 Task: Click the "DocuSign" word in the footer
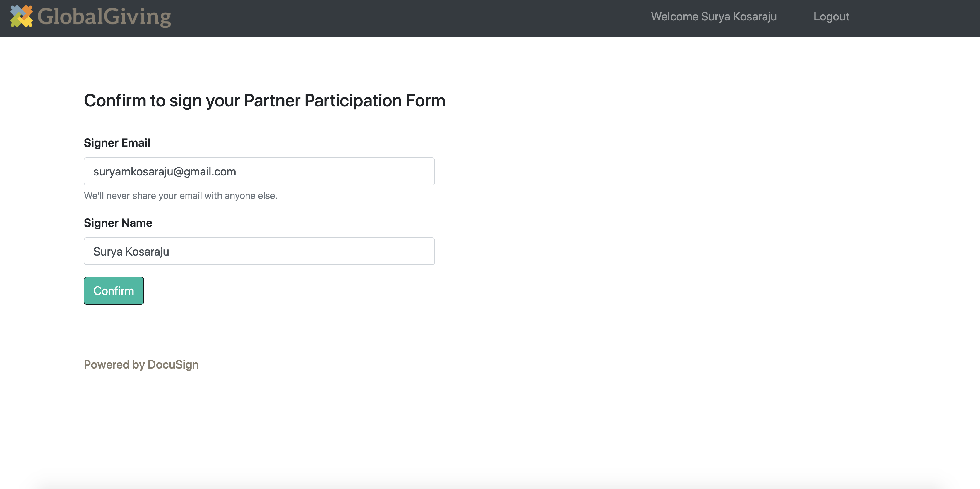pyautogui.click(x=173, y=365)
